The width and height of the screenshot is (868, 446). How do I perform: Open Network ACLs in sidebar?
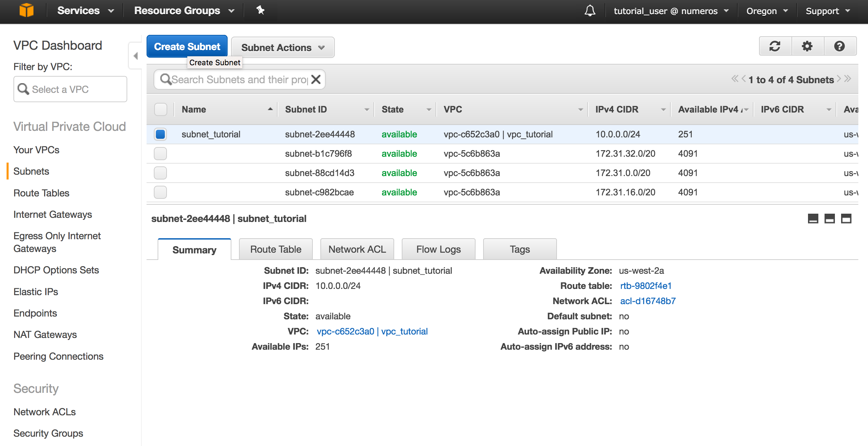point(44,412)
